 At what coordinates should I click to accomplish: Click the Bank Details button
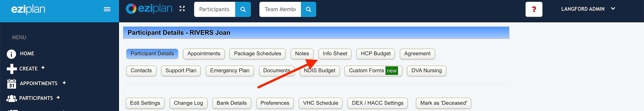[x=232, y=103]
